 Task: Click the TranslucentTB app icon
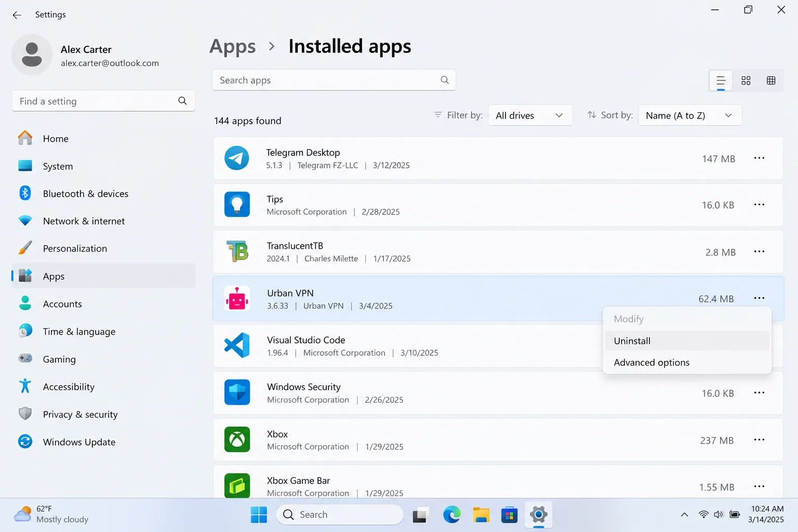click(237, 251)
